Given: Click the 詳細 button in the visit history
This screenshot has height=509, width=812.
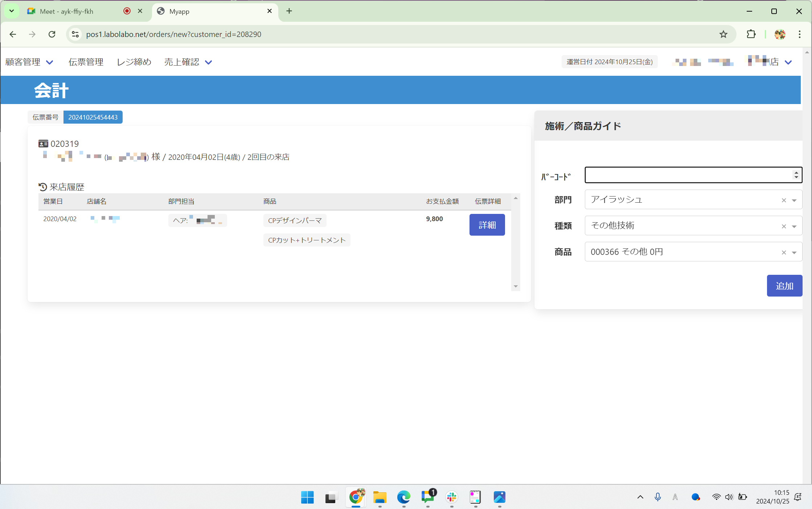Looking at the screenshot, I should (487, 225).
